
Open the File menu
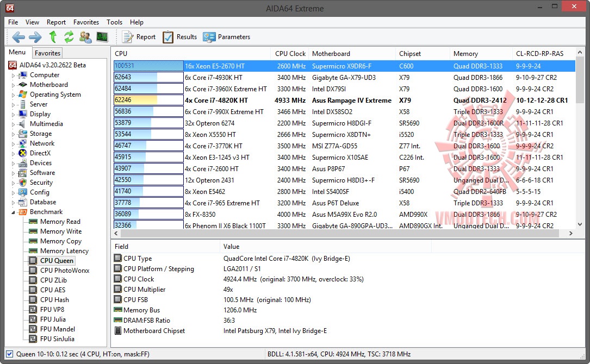pyautogui.click(x=13, y=22)
